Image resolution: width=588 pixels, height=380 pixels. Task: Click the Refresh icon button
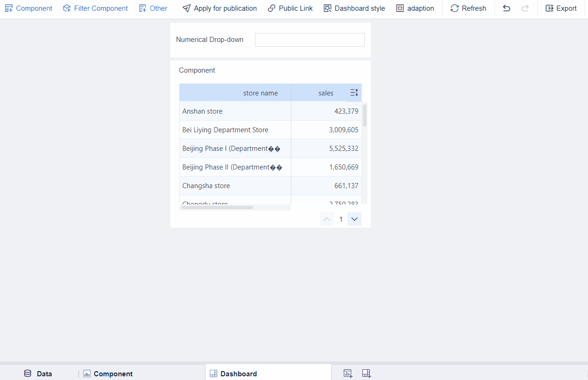454,8
